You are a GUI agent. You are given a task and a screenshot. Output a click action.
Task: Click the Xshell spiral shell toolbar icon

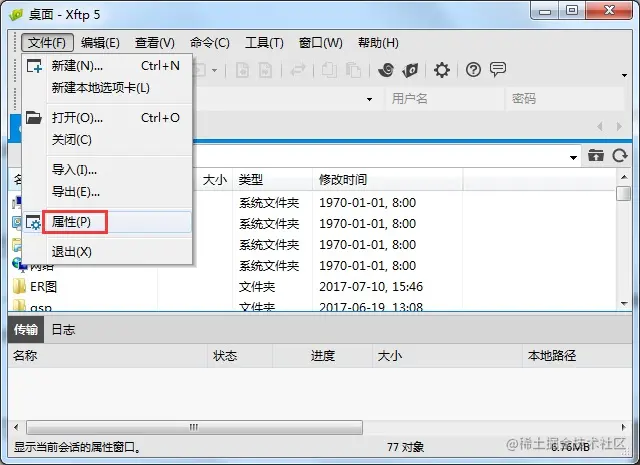(386, 70)
